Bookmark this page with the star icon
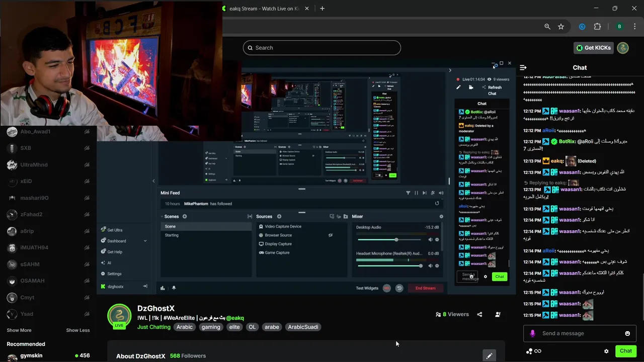Viewport: 644px width, 362px height. (561, 27)
